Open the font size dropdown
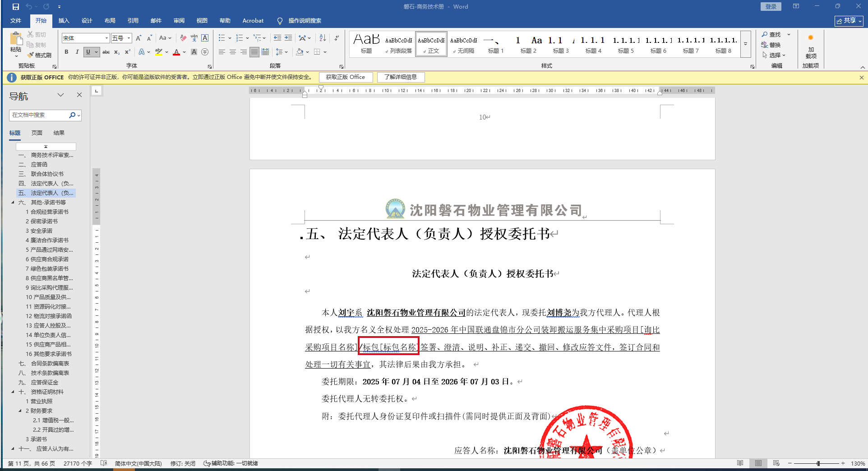Viewport: 868px width, 471px height. [129, 38]
